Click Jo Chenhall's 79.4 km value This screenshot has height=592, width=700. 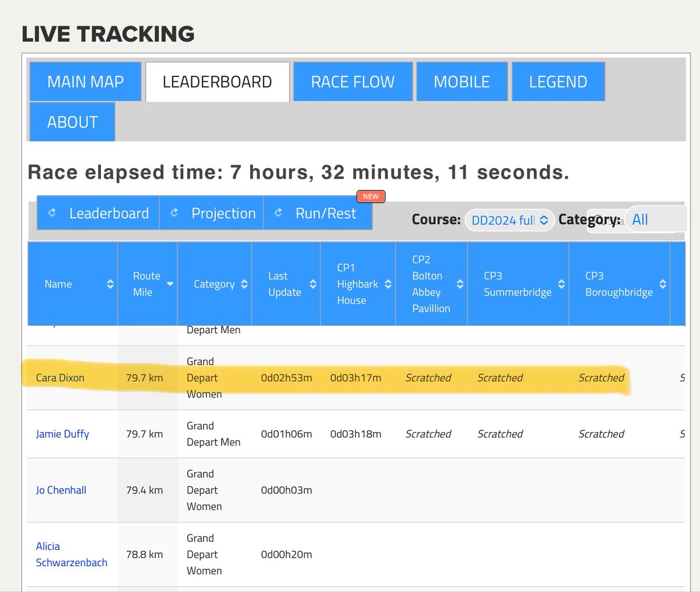[145, 490]
